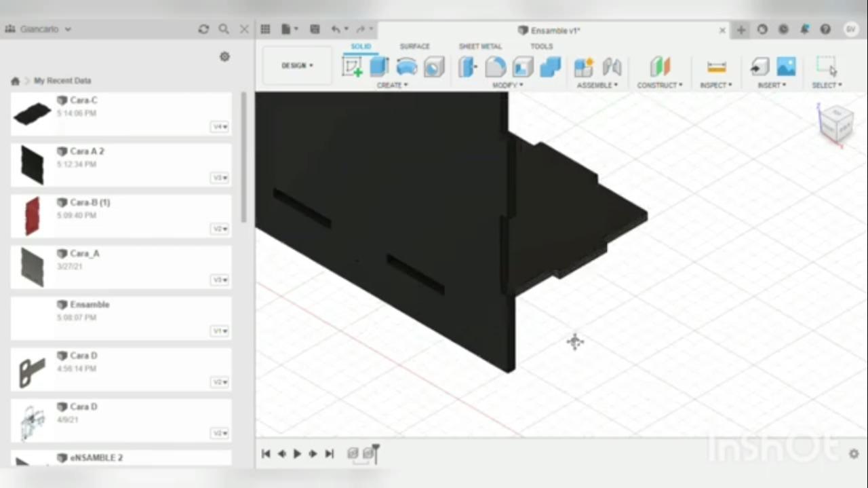Screen dimensions: 868x488
Task: Click the New Component icon
Action: 584,67
